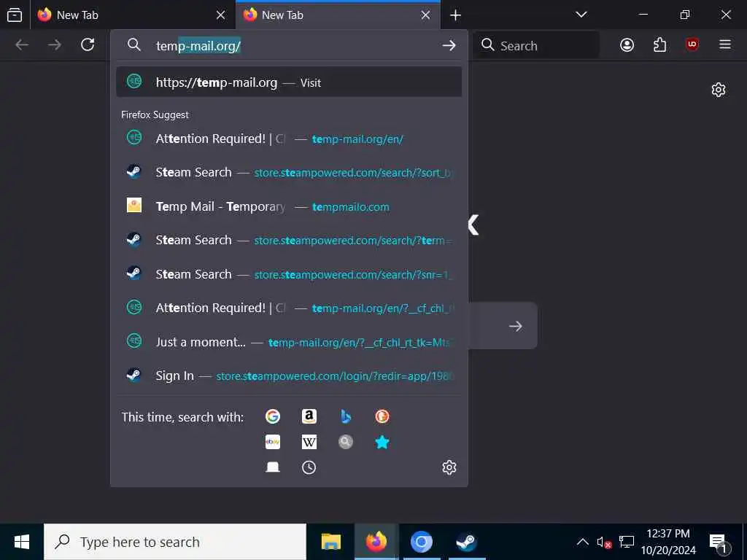Open Steam Search sort_by suggestion

click(x=289, y=172)
